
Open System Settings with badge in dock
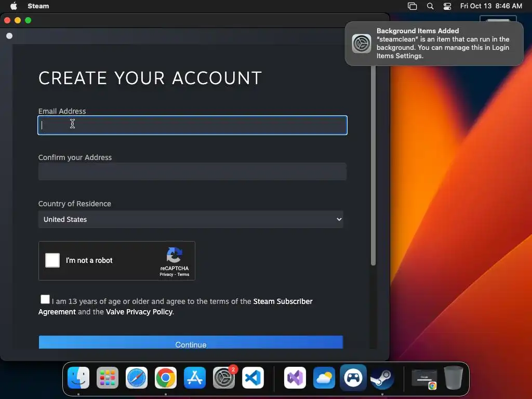pyautogui.click(x=224, y=378)
